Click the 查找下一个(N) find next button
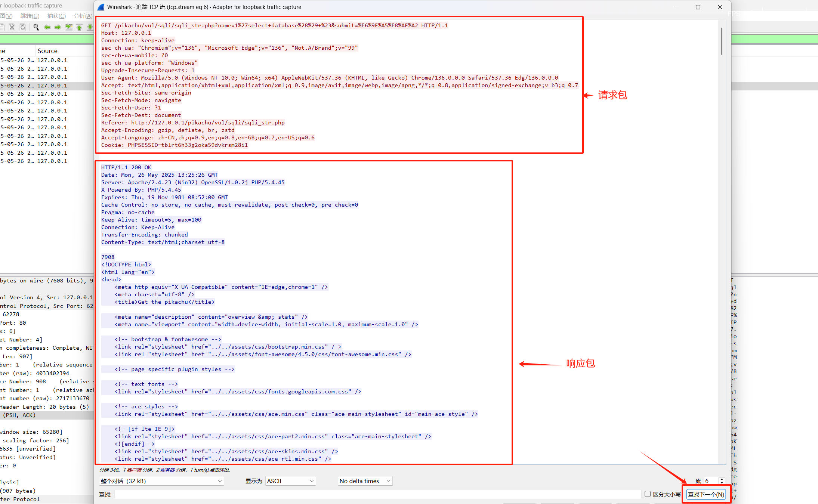 point(706,494)
